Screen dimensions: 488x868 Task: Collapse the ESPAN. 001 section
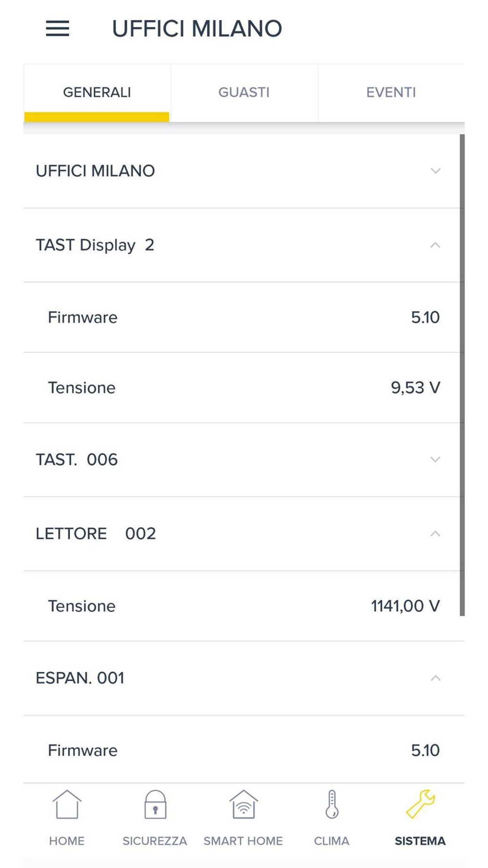436,678
